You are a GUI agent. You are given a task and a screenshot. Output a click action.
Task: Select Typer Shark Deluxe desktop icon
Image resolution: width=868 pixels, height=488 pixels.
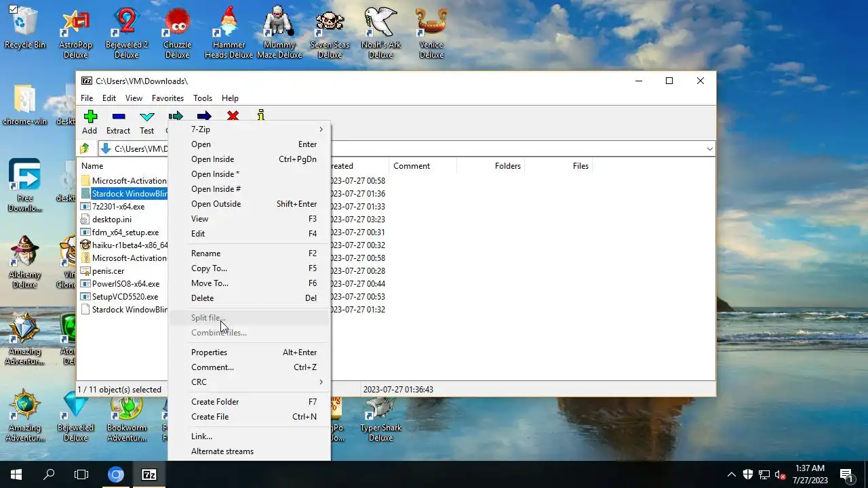(381, 418)
